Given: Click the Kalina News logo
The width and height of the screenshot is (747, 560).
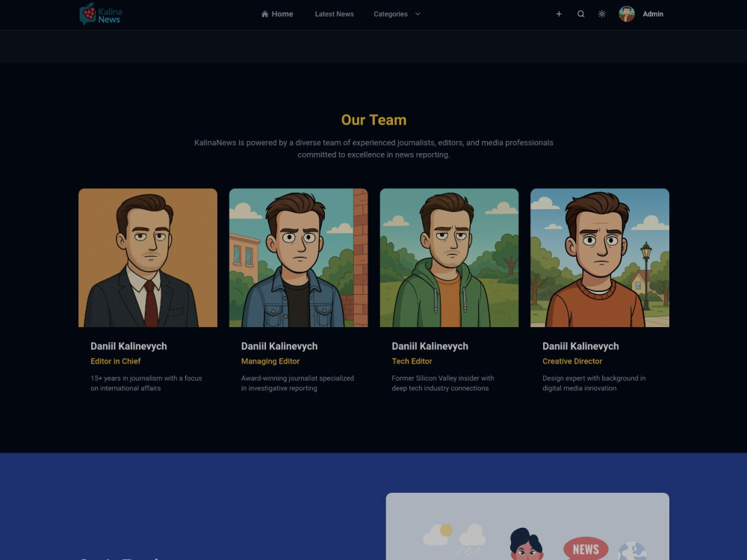Looking at the screenshot, I should 100,13.
